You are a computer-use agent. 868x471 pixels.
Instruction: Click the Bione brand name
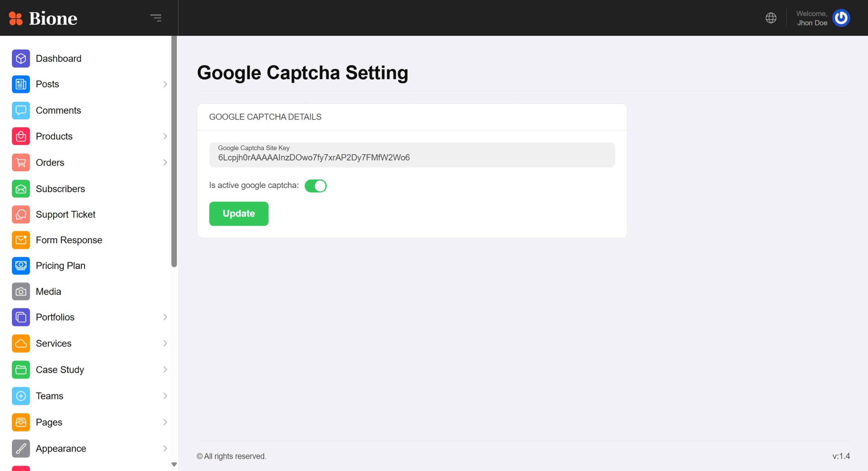[x=53, y=18]
